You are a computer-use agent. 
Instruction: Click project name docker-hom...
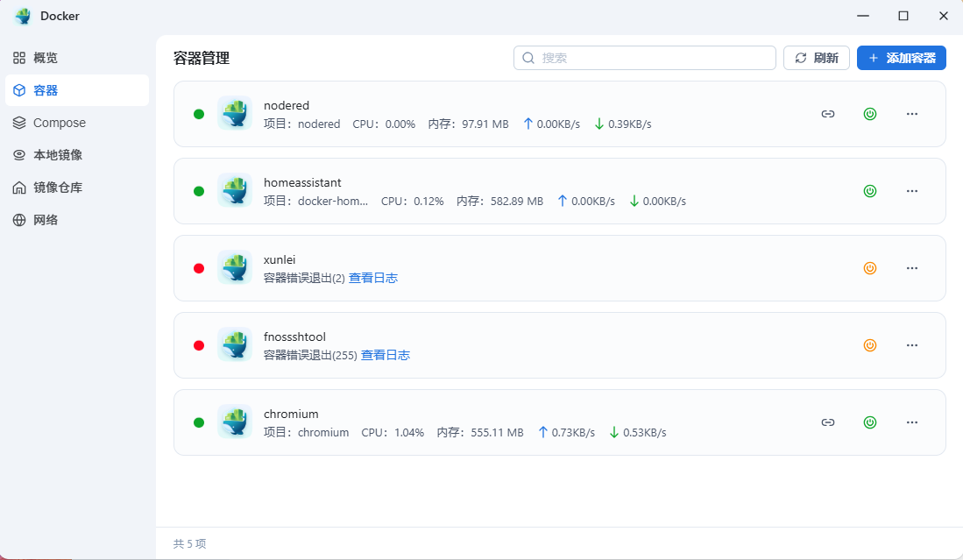[333, 202]
